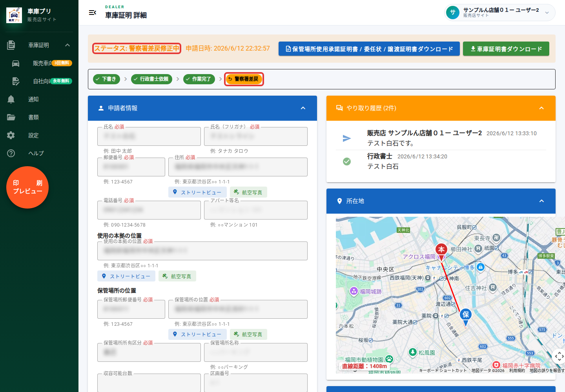Open 航空写真 for 保管場所の位置

[248, 334]
